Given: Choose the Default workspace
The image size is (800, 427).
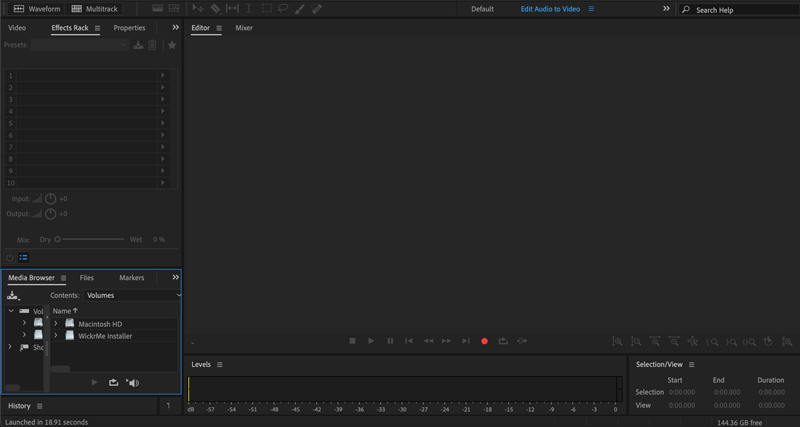Looking at the screenshot, I should [482, 9].
